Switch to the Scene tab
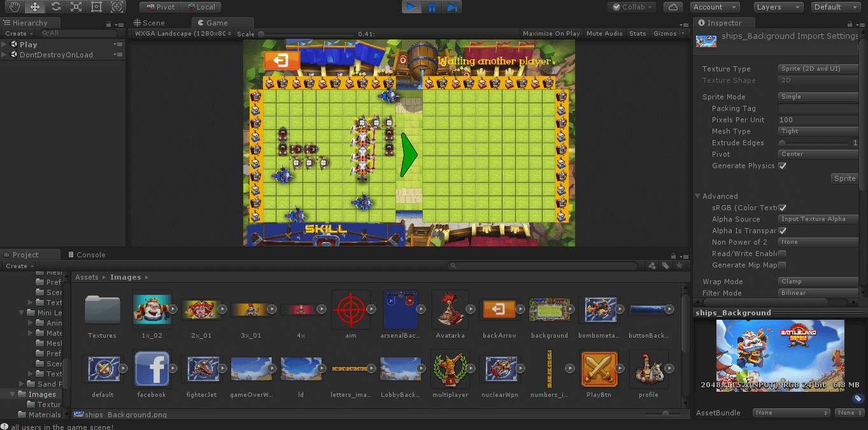Viewport: 868px width, 430px height. [149, 23]
